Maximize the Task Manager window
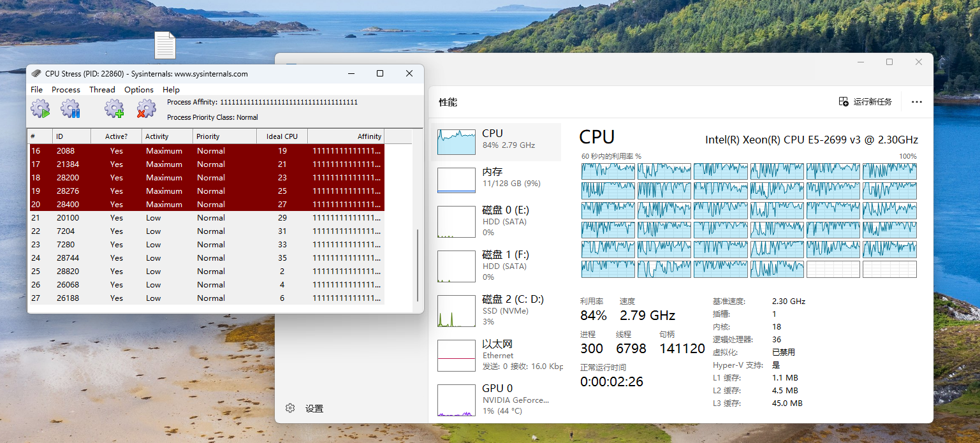Image resolution: width=980 pixels, height=443 pixels. [889, 62]
